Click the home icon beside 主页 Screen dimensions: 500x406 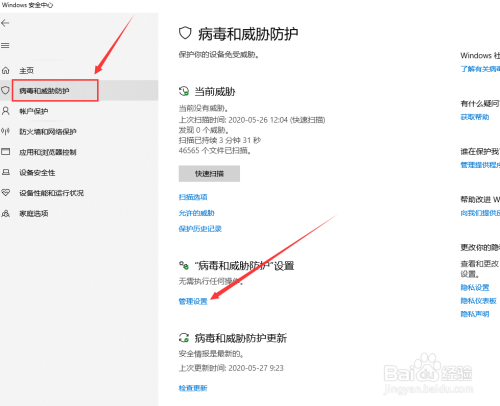point(5,70)
